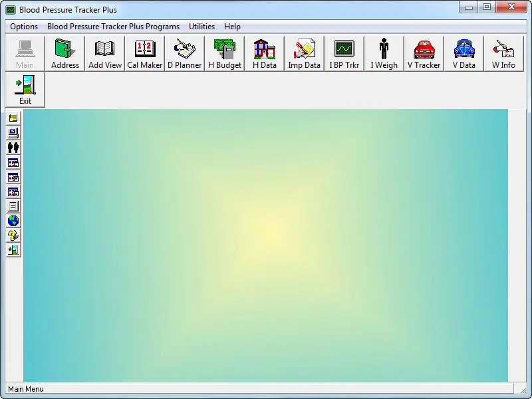Open V Data blue car program
Screen dimensions: 532x399
pyautogui.click(x=464, y=54)
